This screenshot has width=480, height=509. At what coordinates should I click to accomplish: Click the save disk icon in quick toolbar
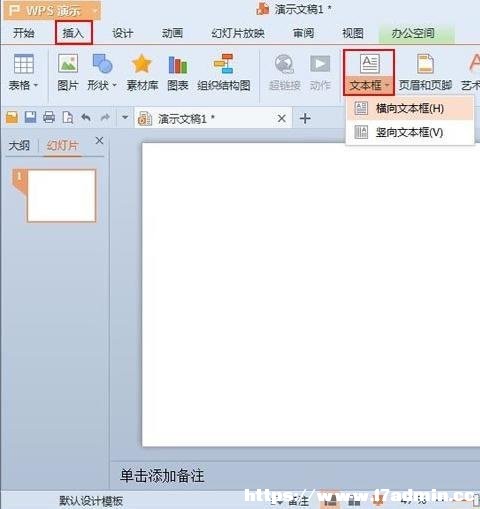(30, 117)
